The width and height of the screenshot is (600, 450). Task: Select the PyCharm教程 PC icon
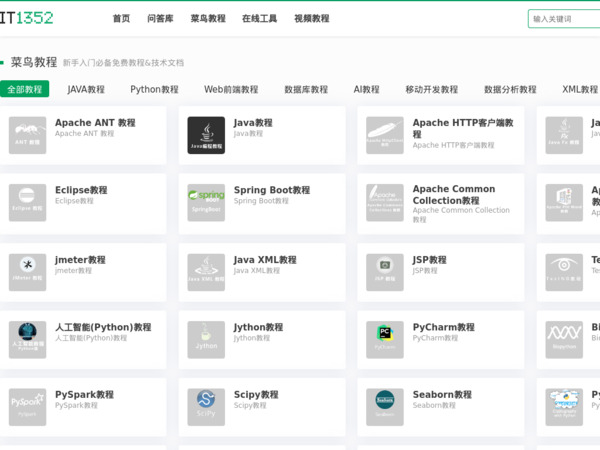pyautogui.click(x=385, y=340)
